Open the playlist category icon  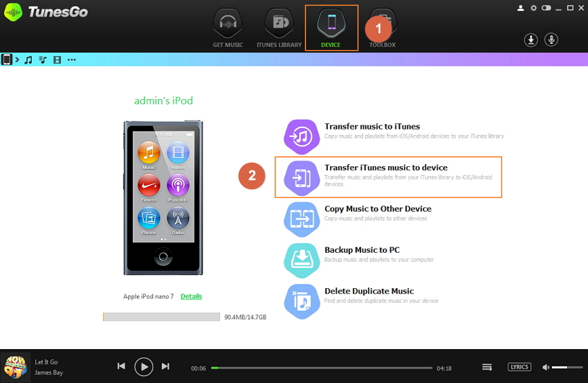point(43,60)
